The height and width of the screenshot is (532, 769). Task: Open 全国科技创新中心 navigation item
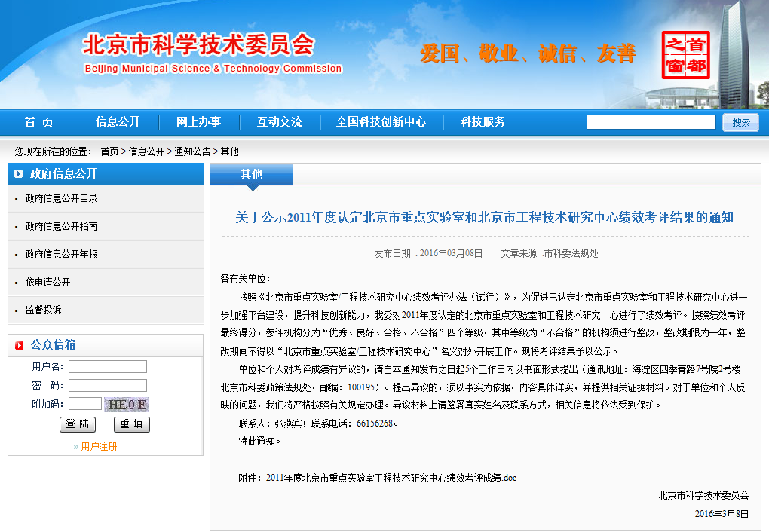click(x=381, y=122)
